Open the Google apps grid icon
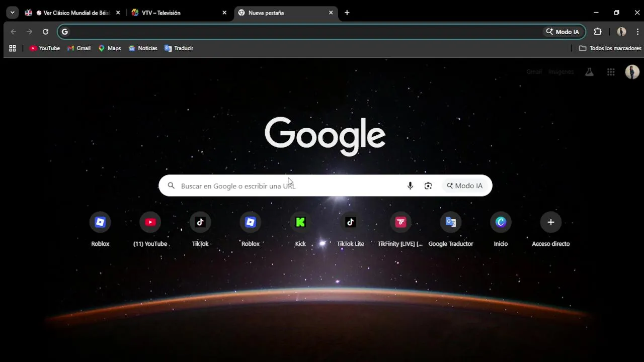The height and width of the screenshot is (362, 644). (611, 72)
